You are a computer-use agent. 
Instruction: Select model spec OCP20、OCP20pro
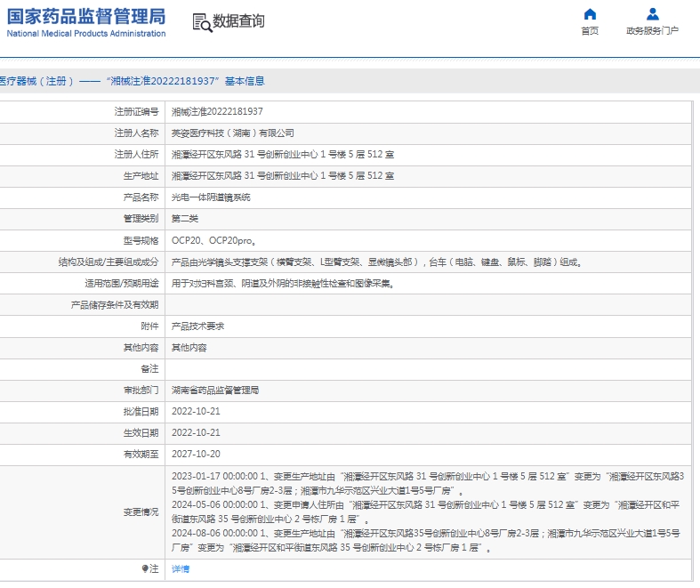coord(213,241)
